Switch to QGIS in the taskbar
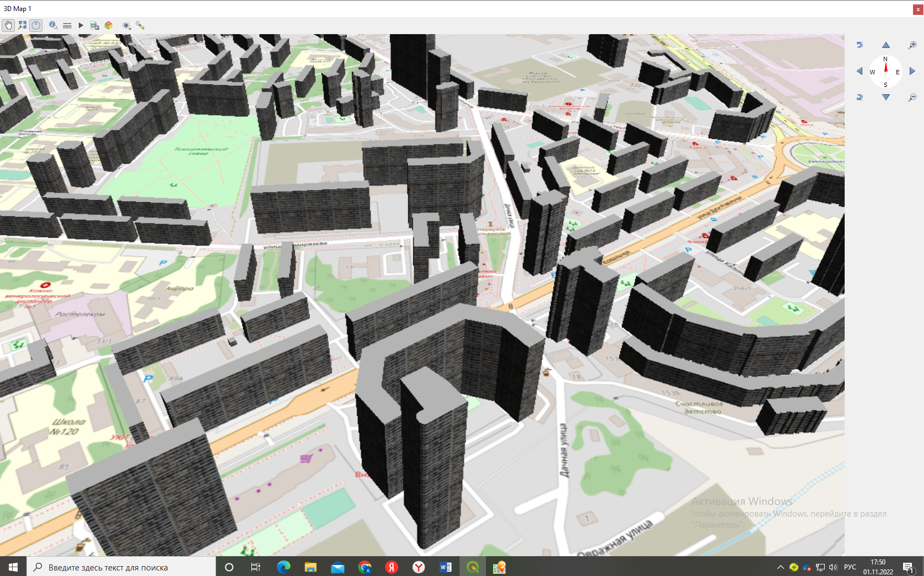This screenshot has width=924, height=576. (473, 567)
